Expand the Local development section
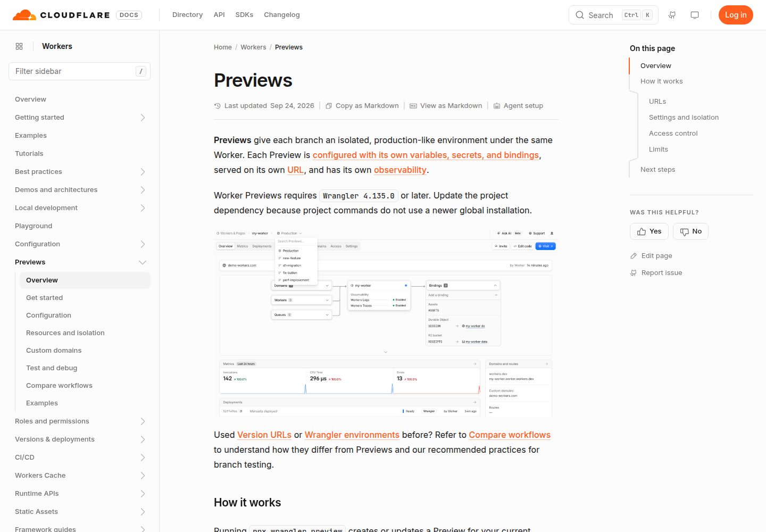This screenshot has width=766, height=532. 143,208
